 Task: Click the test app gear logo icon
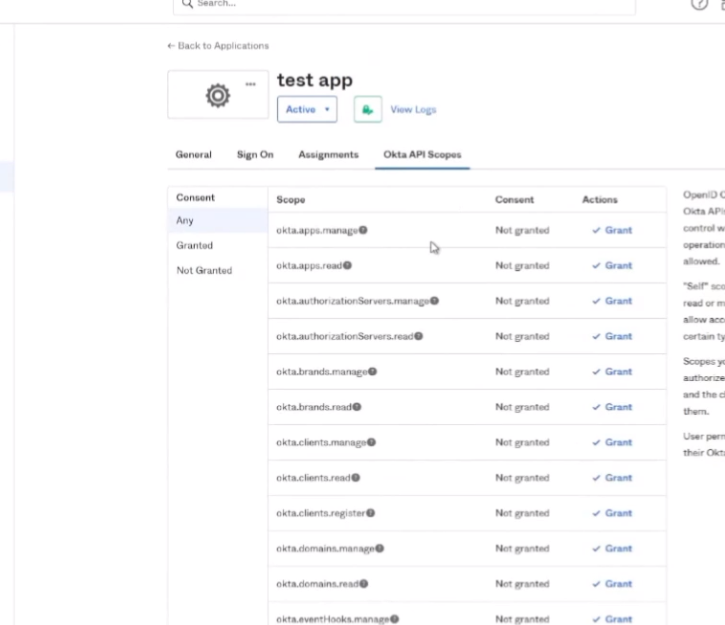(218, 96)
